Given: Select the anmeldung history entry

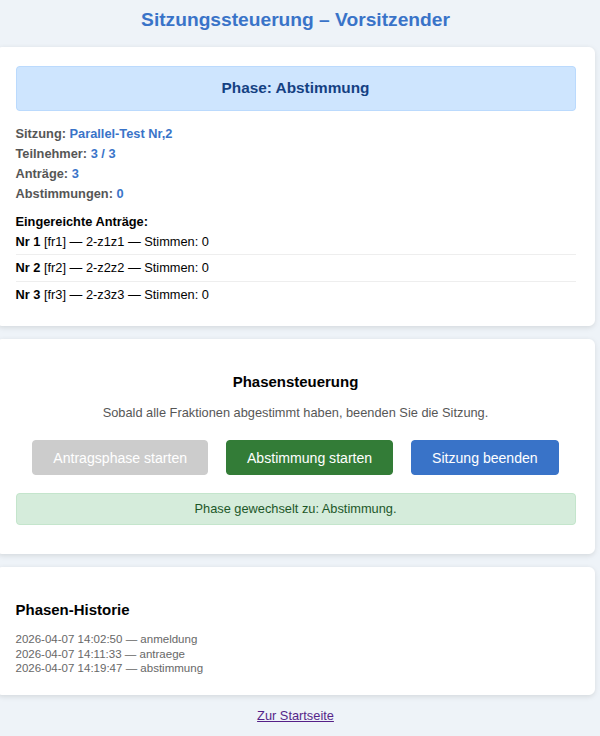Looking at the screenshot, I should pos(106,639).
